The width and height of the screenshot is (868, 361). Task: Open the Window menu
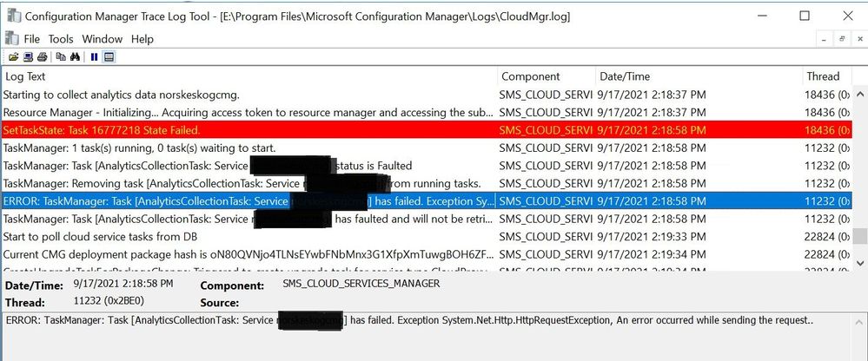pos(102,39)
